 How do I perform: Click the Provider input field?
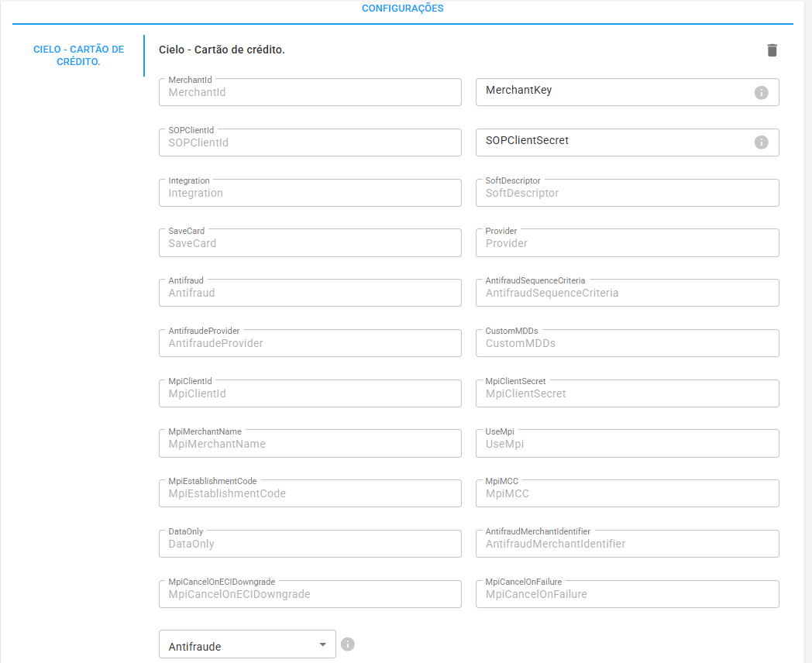[628, 242]
